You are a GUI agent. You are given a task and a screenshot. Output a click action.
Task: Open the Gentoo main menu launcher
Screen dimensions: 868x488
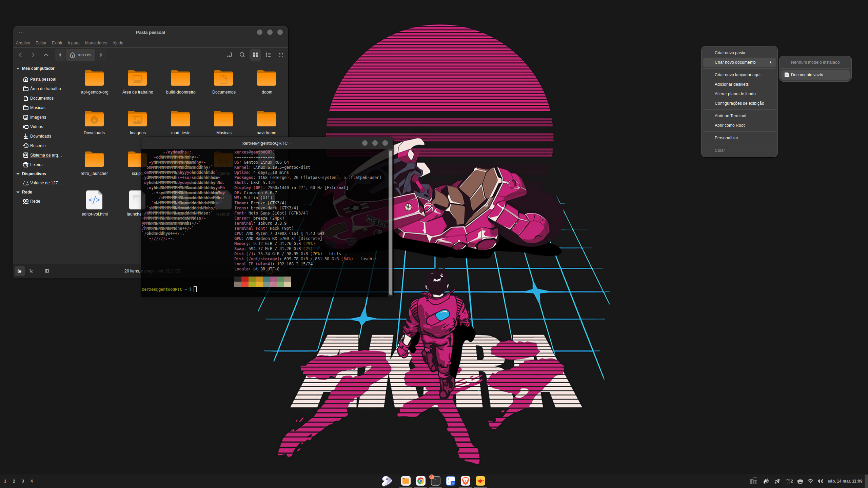(x=387, y=481)
